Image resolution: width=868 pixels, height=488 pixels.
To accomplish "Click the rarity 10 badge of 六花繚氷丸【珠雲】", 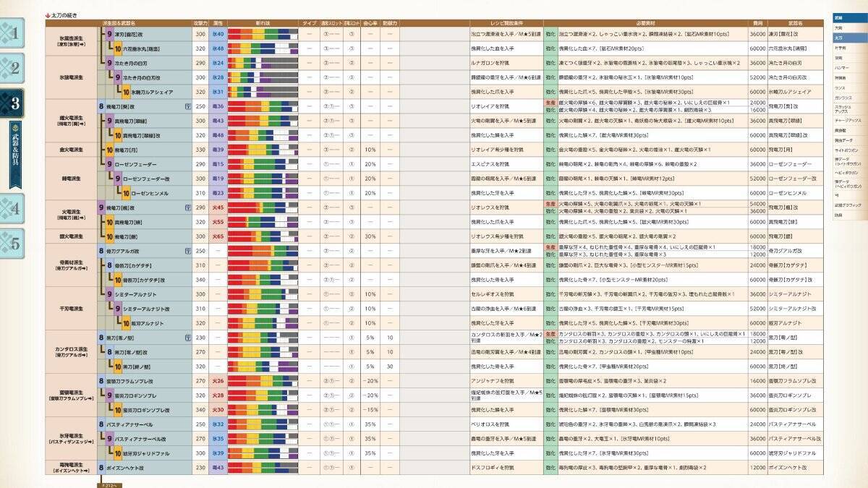I will tap(117, 47).
